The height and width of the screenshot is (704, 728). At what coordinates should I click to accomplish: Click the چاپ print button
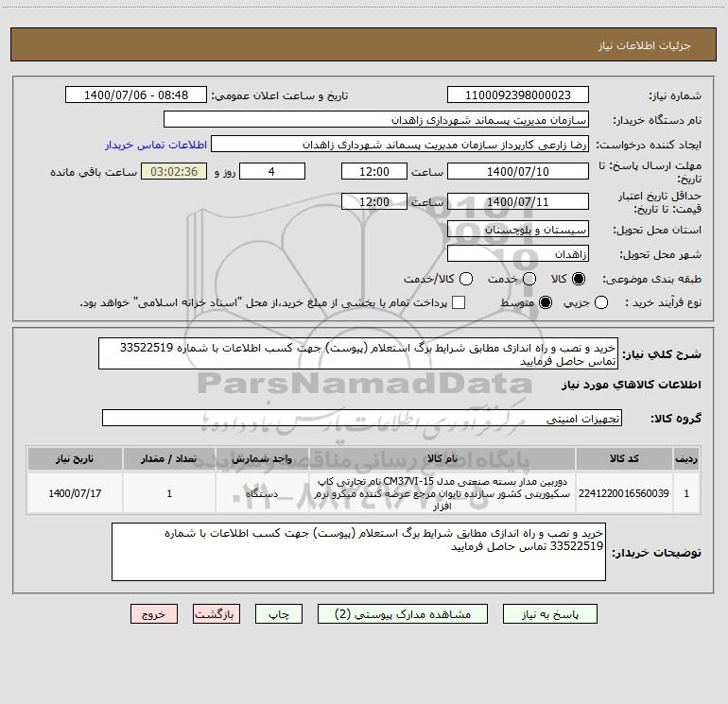279,614
